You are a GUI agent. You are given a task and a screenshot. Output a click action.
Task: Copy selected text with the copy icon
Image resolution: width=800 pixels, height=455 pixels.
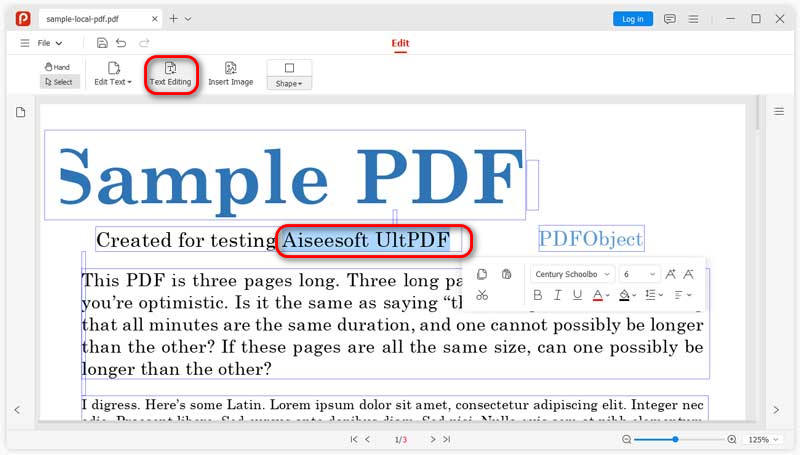pyautogui.click(x=482, y=274)
